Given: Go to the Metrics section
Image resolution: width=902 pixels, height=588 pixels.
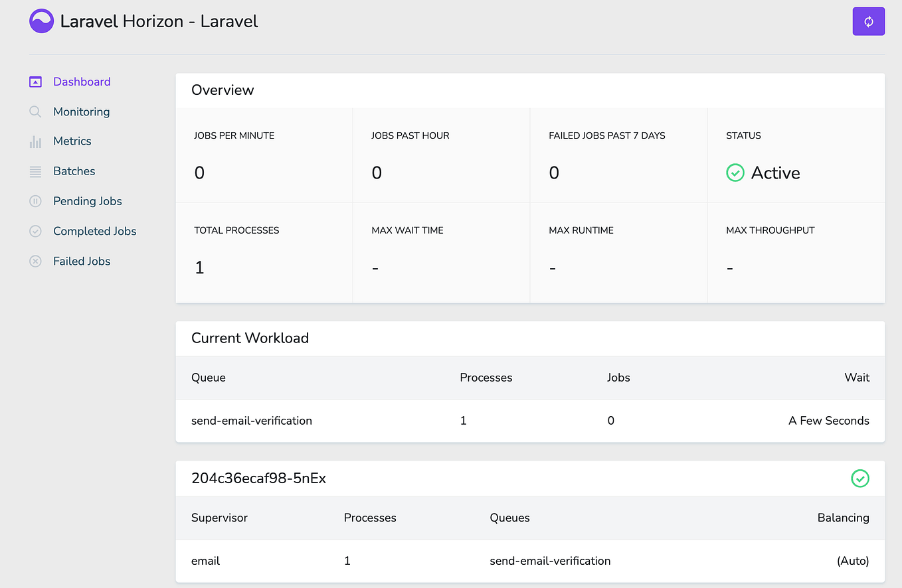Looking at the screenshot, I should point(72,141).
